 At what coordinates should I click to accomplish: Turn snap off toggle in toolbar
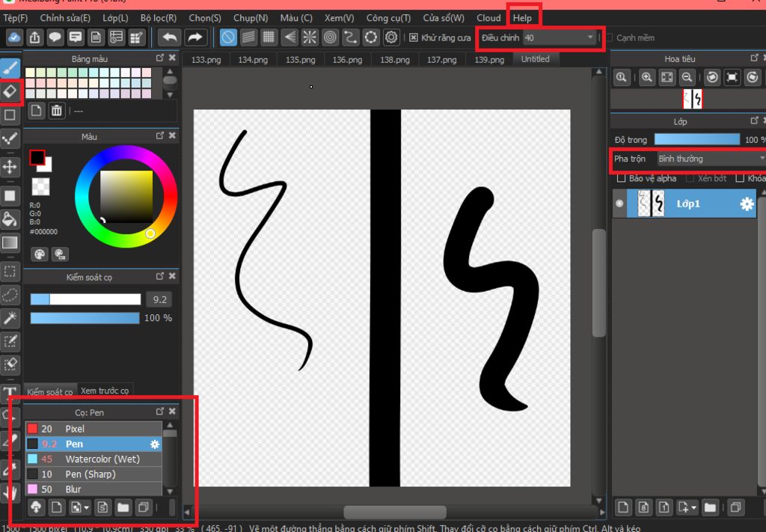(x=228, y=37)
